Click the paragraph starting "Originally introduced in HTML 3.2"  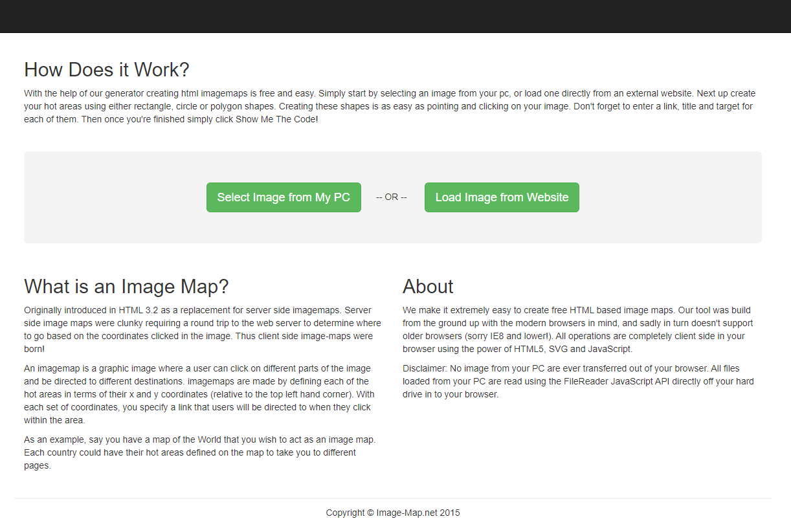202,329
